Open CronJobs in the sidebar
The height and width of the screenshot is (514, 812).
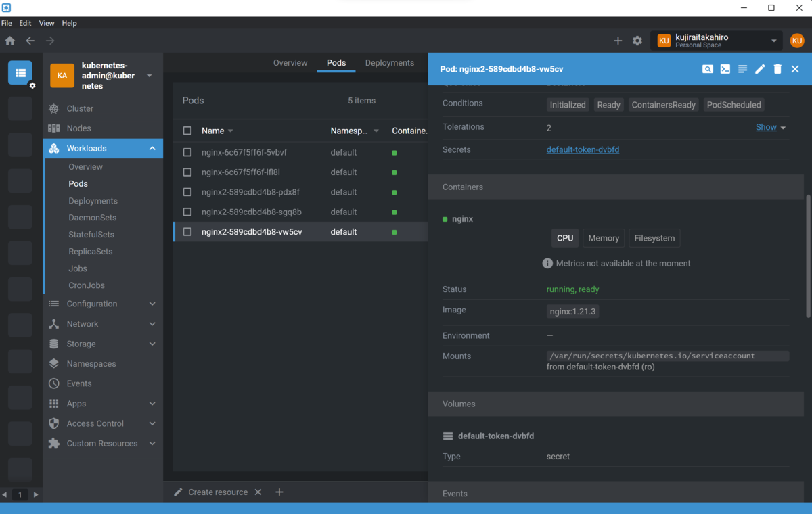86,285
